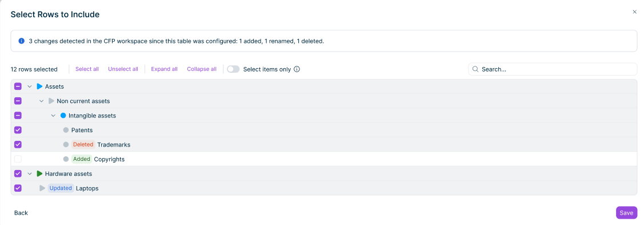
Task: Toggle the Assets row checkbox
Action: point(18,86)
